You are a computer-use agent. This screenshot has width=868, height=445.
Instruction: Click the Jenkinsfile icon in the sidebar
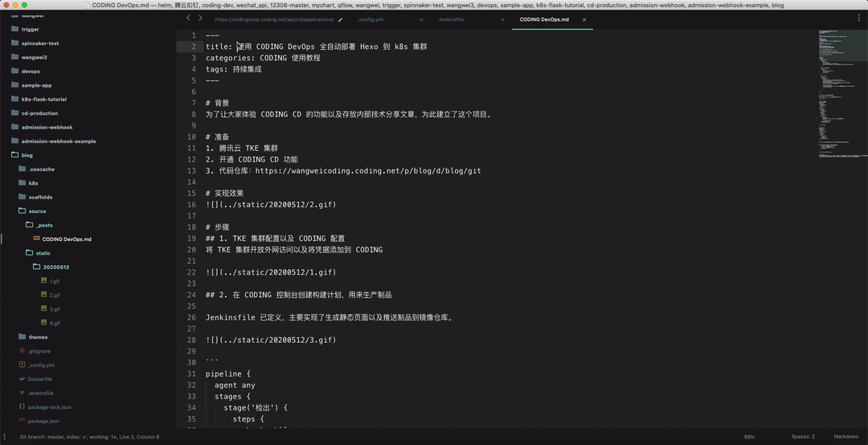tap(23, 393)
